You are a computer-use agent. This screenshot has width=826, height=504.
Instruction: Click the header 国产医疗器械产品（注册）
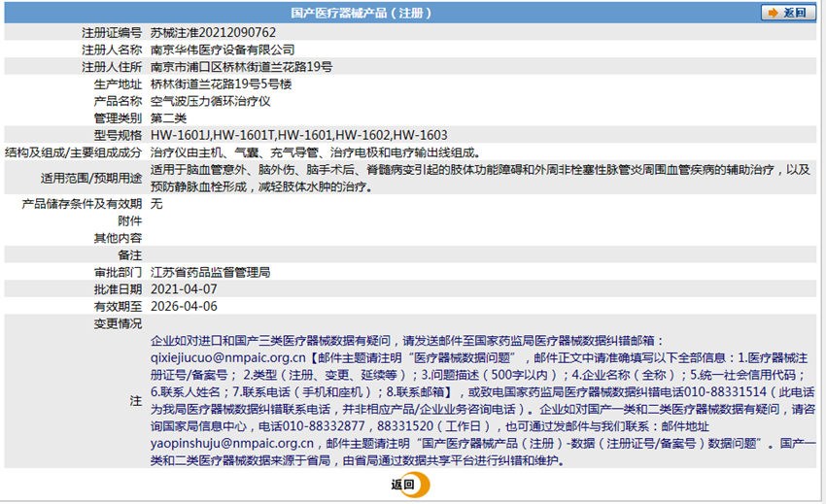(x=361, y=13)
